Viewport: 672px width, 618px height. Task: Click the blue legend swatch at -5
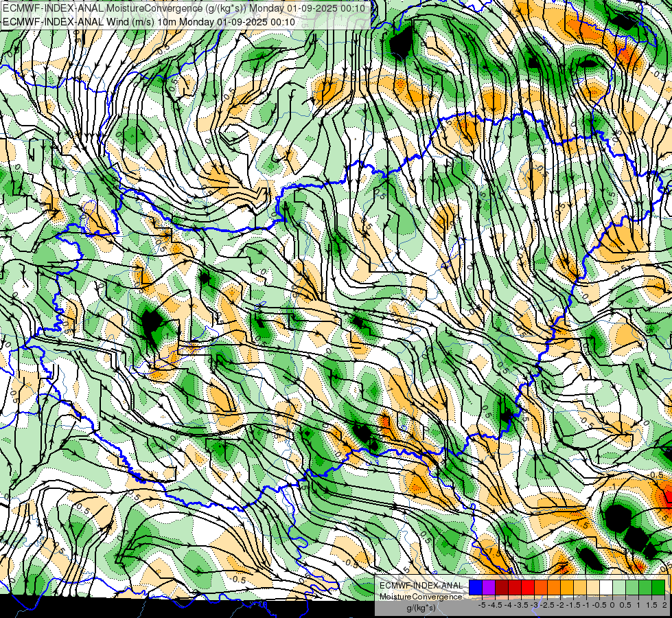coord(476,588)
